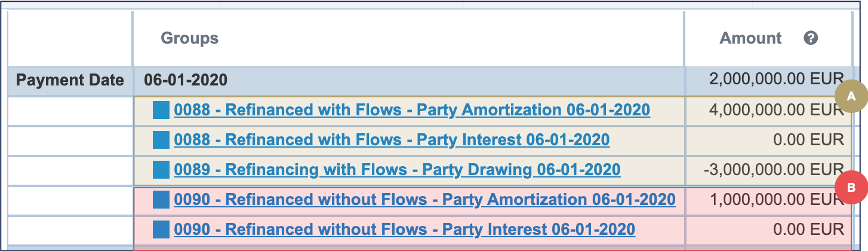Click the Groups column header
The width and height of the screenshot is (868, 251).
point(190,38)
